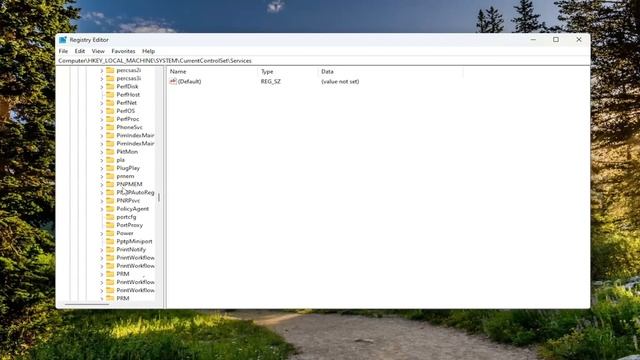Click the portcfg folder icon
640x360 pixels.
click(x=110, y=217)
